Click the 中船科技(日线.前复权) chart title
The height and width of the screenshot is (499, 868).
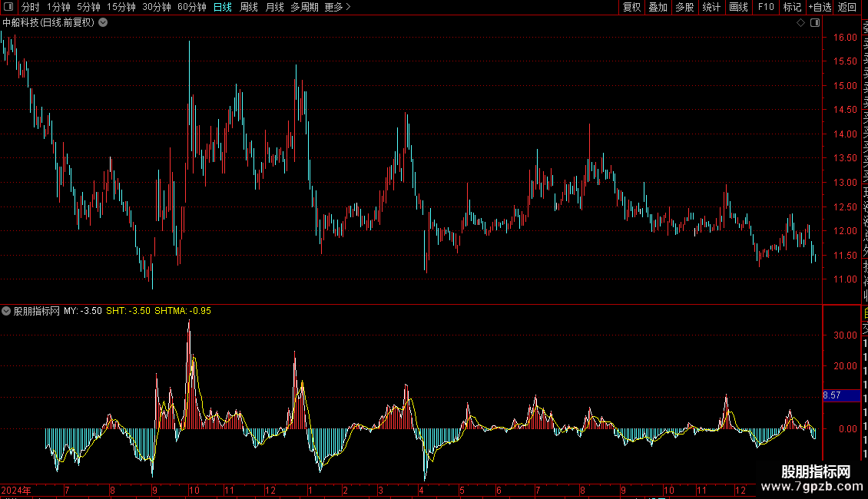pos(48,23)
